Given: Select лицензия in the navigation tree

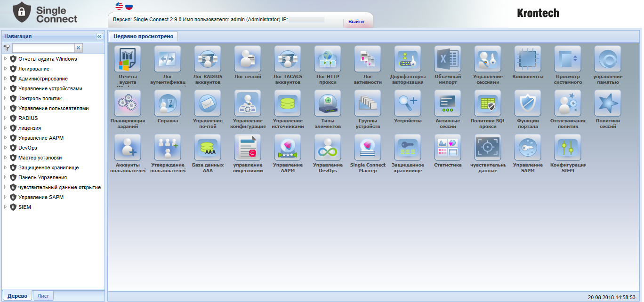Looking at the screenshot, I should pos(30,128).
